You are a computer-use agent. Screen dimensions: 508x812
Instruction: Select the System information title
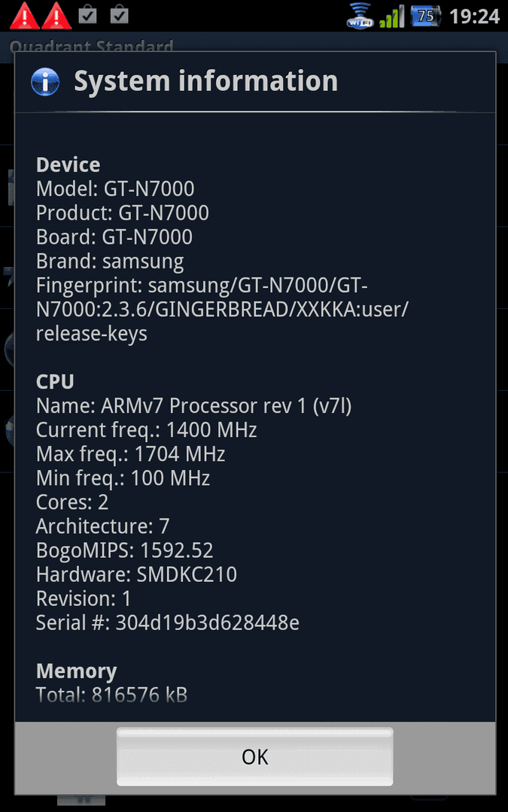coord(205,81)
